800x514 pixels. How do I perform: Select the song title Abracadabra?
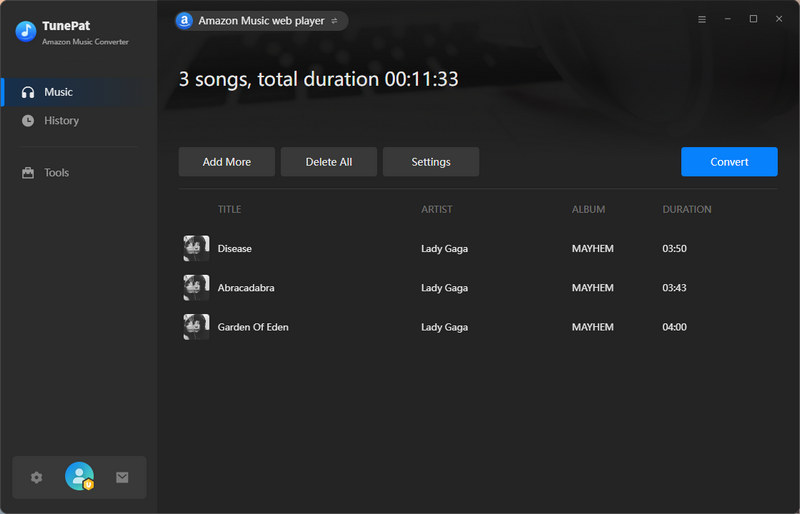pyautogui.click(x=246, y=288)
